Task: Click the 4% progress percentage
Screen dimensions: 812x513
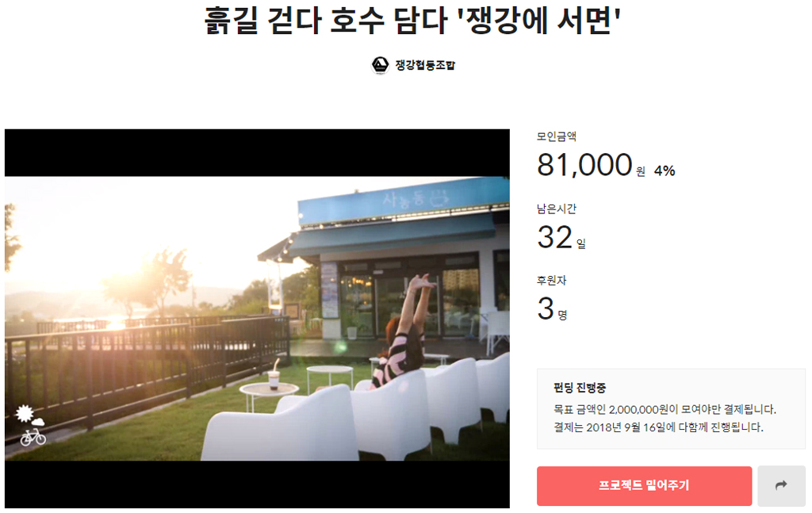Action: pyautogui.click(x=665, y=170)
